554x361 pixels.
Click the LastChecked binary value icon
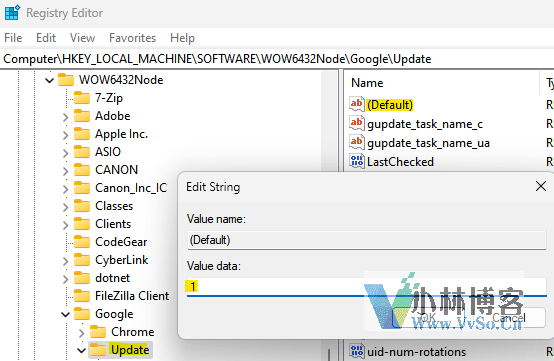[x=357, y=161]
